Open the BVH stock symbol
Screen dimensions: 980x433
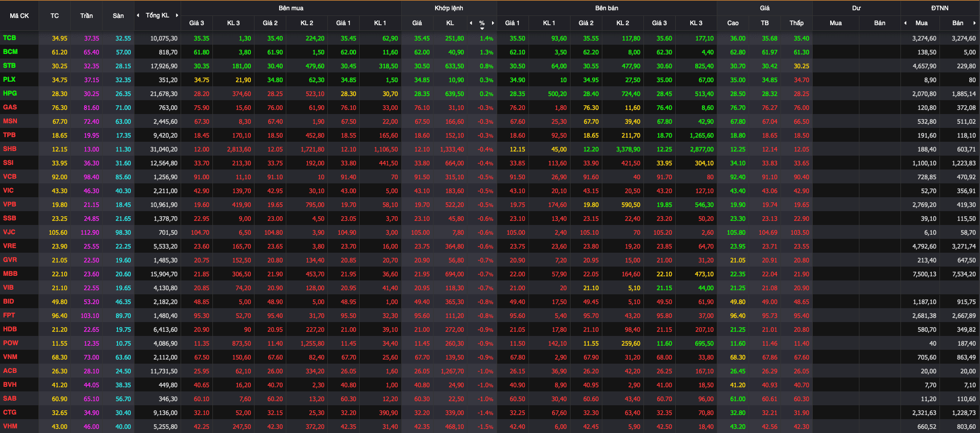coord(10,385)
